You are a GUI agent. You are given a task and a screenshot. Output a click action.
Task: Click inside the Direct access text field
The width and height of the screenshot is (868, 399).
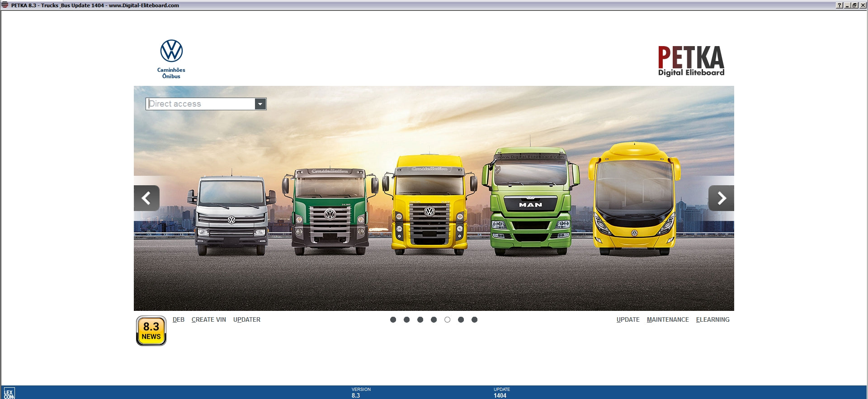(x=201, y=104)
